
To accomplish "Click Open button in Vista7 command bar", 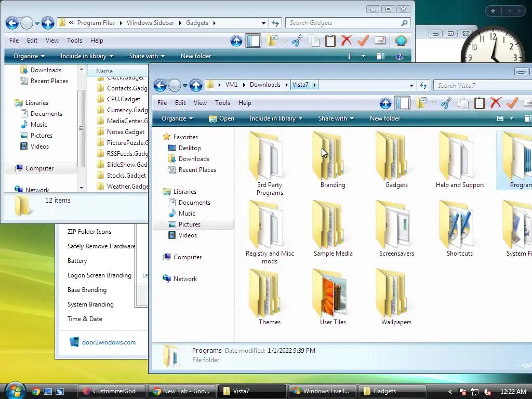I will click(x=221, y=118).
